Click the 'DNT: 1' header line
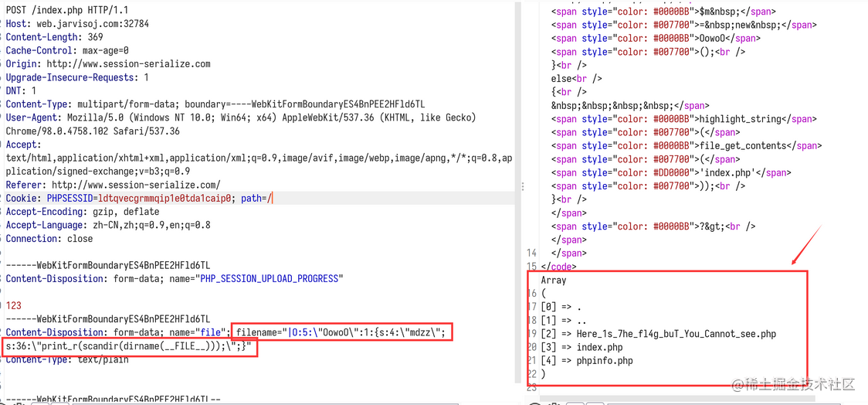The width and height of the screenshot is (868, 405). click(21, 91)
